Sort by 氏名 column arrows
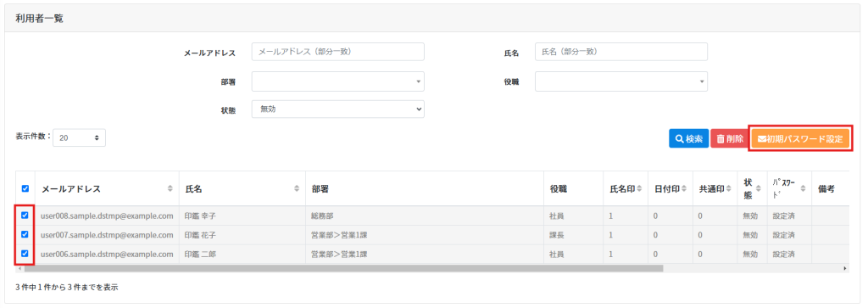The image size is (868, 308). pyautogui.click(x=296, y=189)
